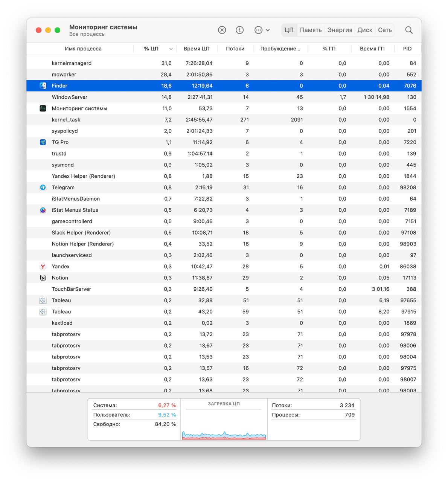Image resolution: width=448 pixels, height=482 pixels.
Task: Select the TouchBarServer process
Action: [224, 289]
